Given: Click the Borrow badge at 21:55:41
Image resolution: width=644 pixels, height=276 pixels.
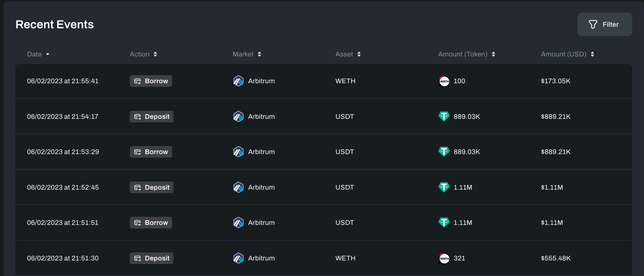Looking at the screenshot, I should (x=151, y=81).
